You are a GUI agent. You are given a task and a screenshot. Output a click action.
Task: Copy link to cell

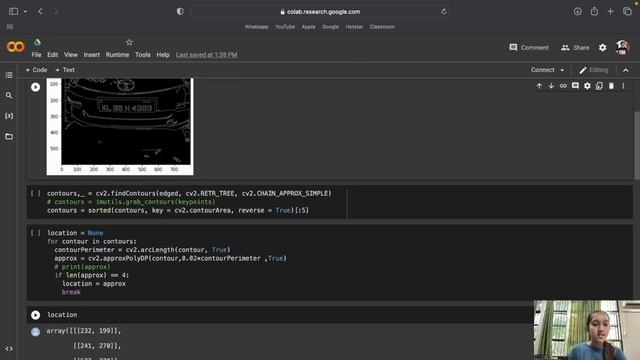pos(563,86)
